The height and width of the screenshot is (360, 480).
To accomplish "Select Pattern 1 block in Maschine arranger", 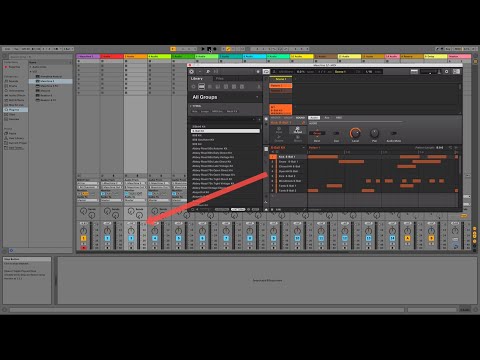I will pos(281,86).
